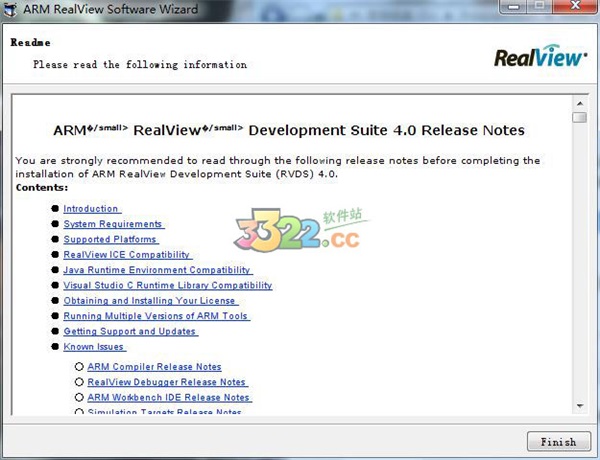Viewport: 600px width, 460px height.
Task: Follow the Supported Platforms link
Action: [111, 239]
